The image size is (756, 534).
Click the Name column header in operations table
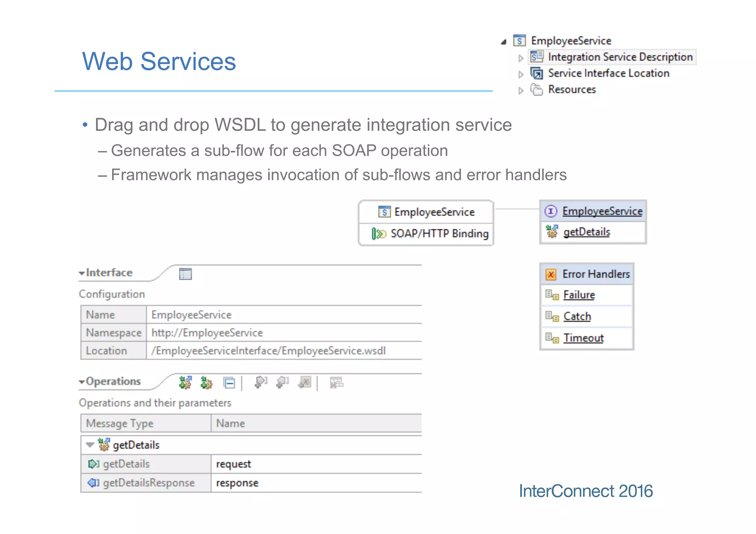[x=316, y=423]
